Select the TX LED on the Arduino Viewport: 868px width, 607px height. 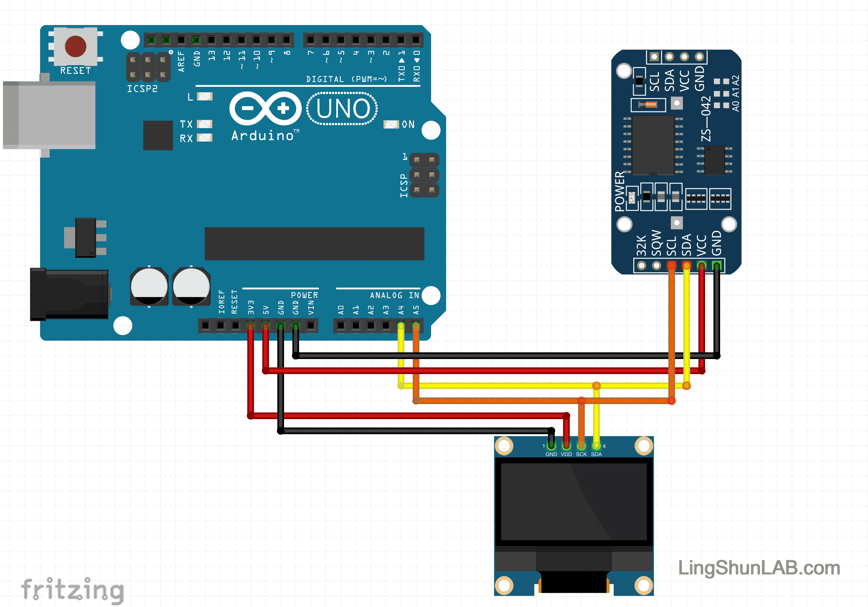click(205, 124)
